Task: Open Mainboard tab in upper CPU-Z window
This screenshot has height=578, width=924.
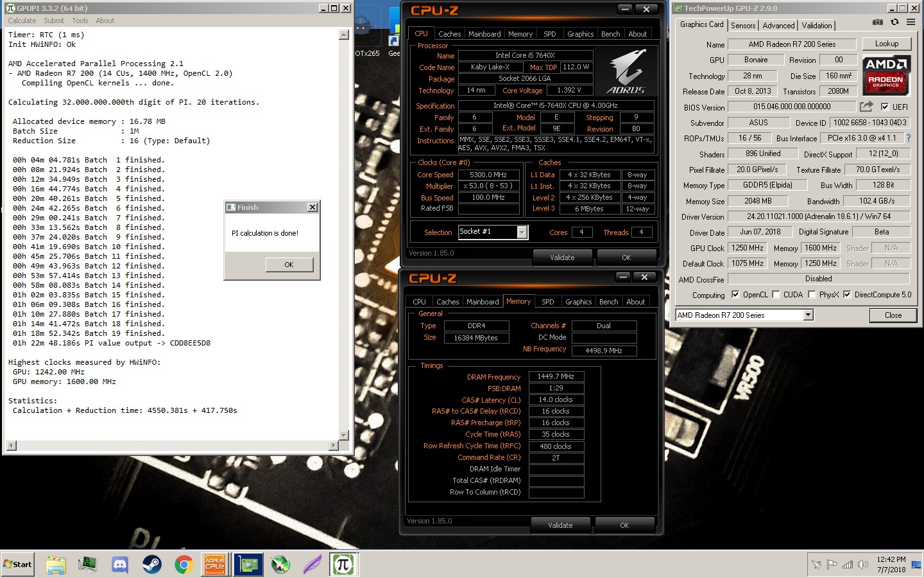Action: 484,34
